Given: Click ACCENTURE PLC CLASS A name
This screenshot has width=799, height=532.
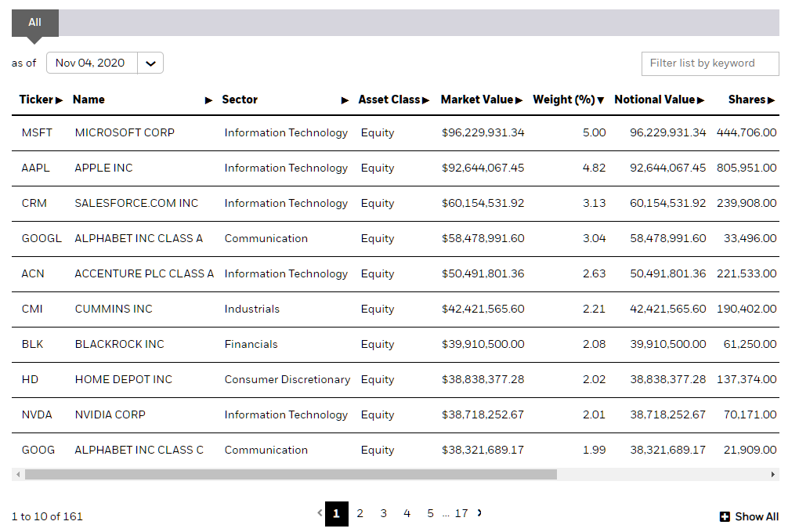Looking at the screenshot, I should (x=144, y=273).
